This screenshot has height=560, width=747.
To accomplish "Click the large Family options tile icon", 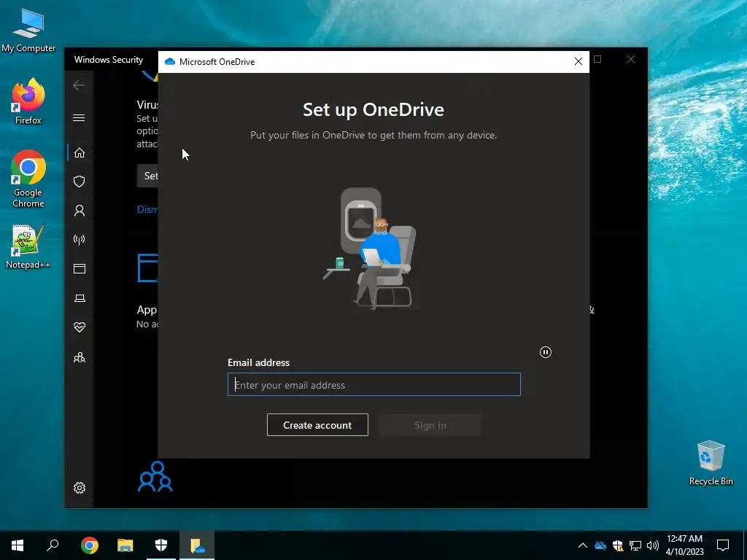I will click(155, 476).
